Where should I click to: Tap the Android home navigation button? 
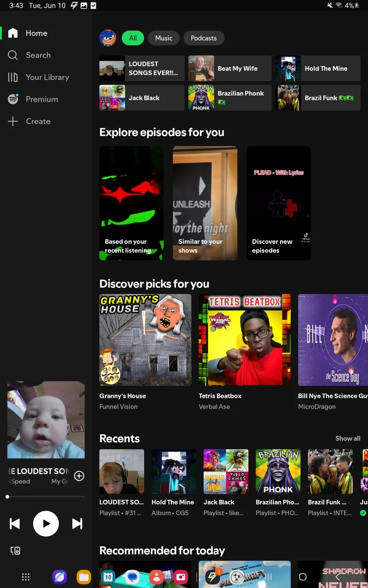tap(303, 577)
